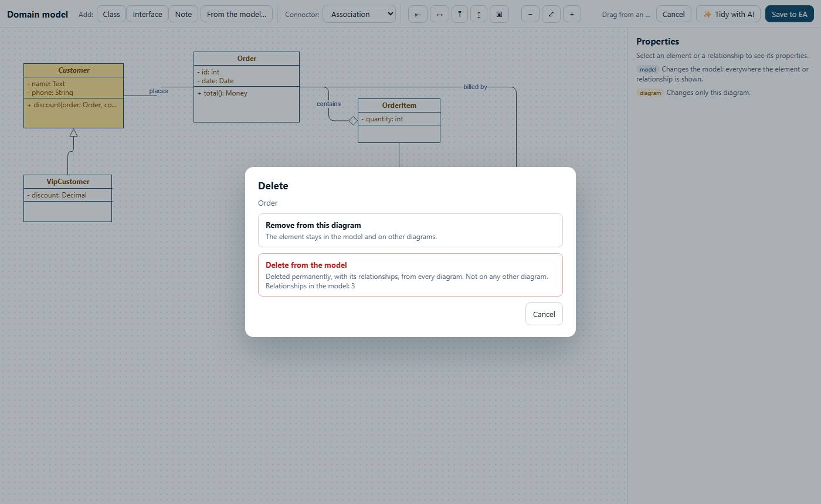Save the diagram to EA
821x504 pixels.
tap(789, 14)
